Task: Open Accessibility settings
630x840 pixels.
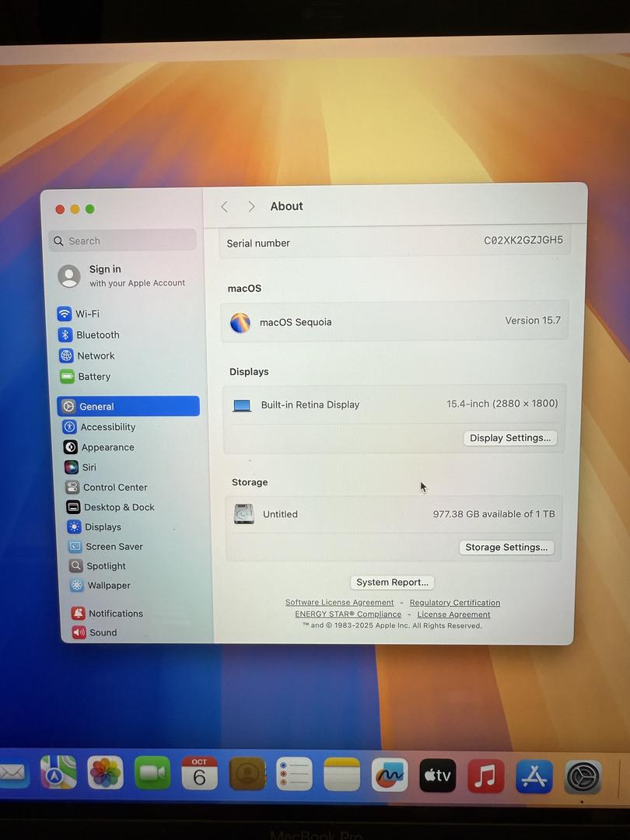Action: (x=107, y=427)
